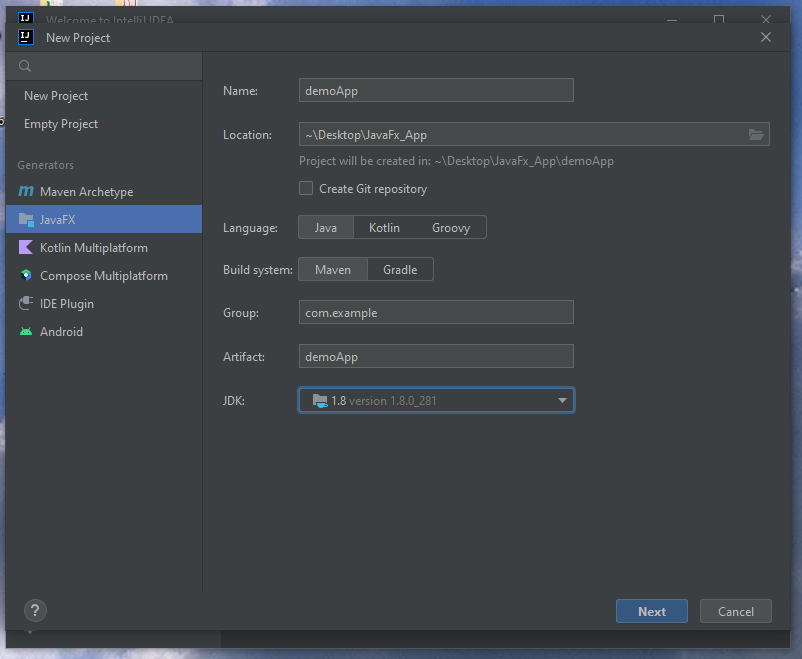This screenshot has width=802, height=659.
Task: Focus the Location path field
Action: (522, 134)
